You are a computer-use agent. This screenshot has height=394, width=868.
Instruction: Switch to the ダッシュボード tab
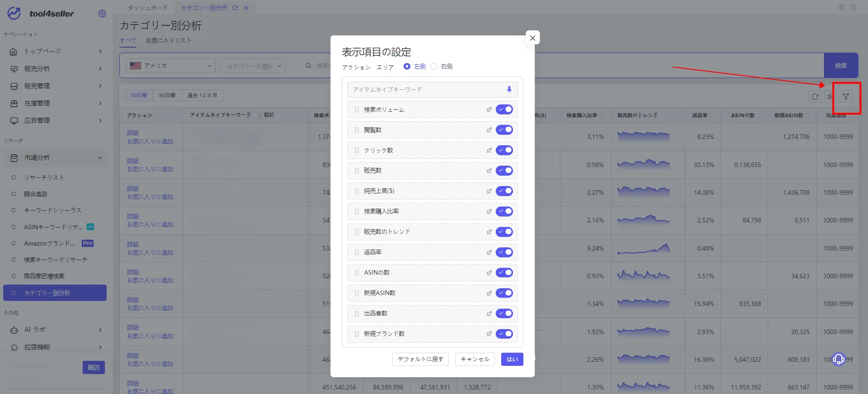[148, 8]
